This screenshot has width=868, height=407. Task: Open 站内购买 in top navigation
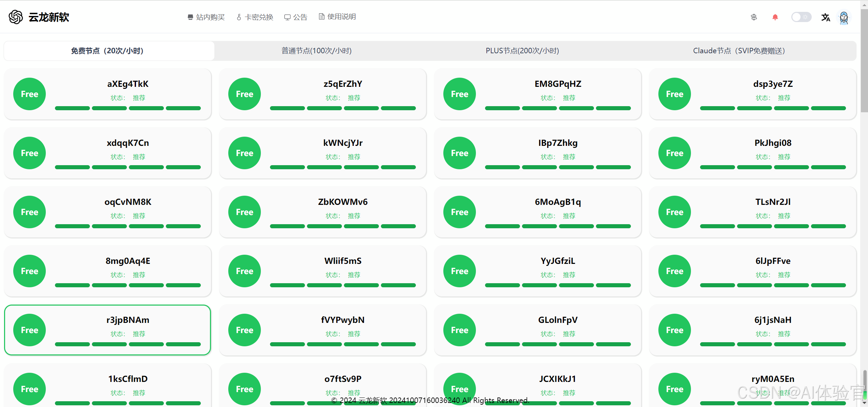tap(206, 17)
